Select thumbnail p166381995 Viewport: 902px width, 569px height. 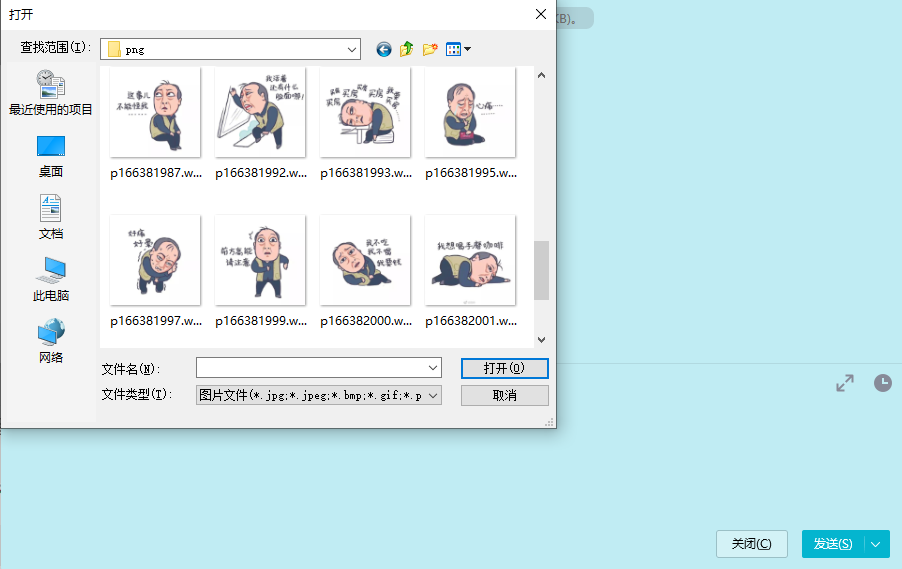pos(470,112)
